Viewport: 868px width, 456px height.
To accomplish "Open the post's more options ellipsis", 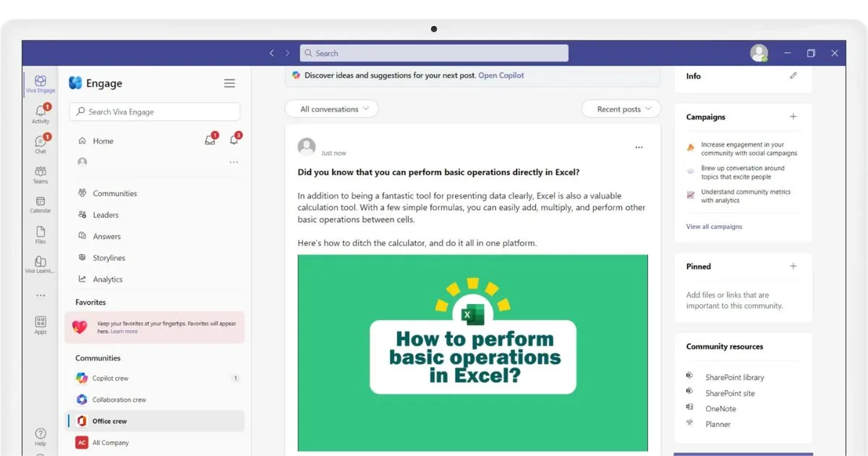I will 639,147.
